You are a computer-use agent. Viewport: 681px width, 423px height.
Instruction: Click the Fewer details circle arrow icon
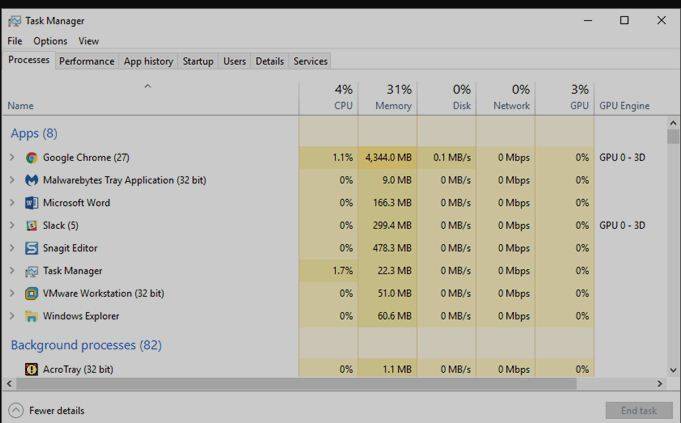pyautogui.click(x=16, y=410)
